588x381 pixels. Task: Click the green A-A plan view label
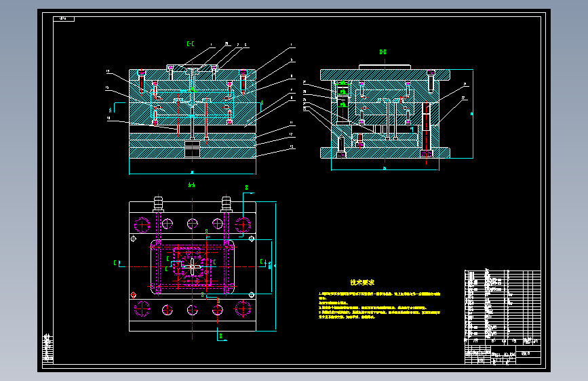pyautogui.click(x=192, y=185)
